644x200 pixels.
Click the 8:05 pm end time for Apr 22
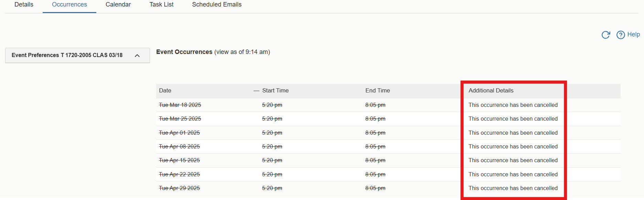[x=375, y=174]
